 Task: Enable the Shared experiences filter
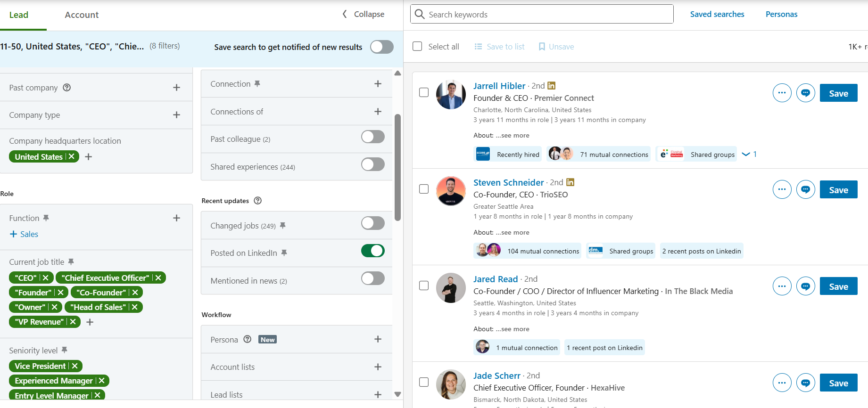[373, 164]
